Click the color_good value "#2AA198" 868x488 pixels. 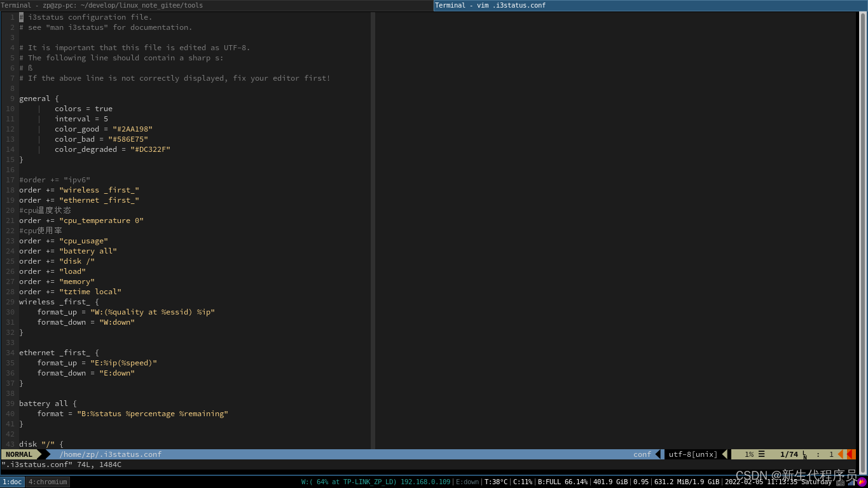pyautogui.click(x=132, y=129)
